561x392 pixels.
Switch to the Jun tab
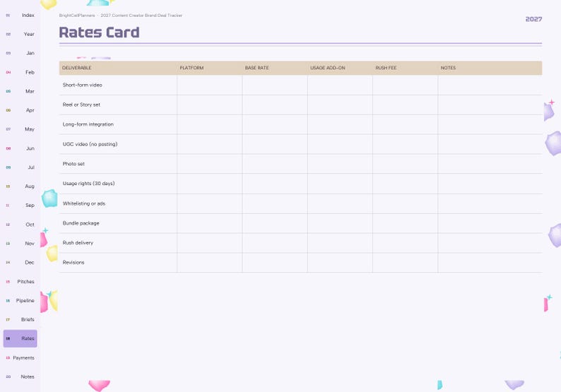click(x=20, y=148)
